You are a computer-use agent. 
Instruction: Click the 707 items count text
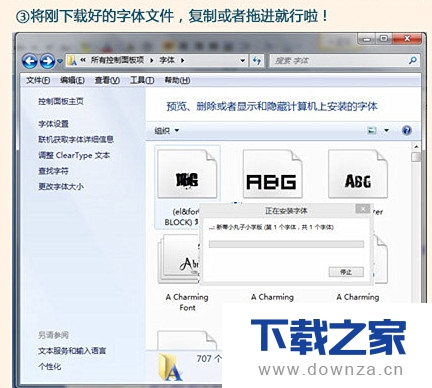click(209, 359)
